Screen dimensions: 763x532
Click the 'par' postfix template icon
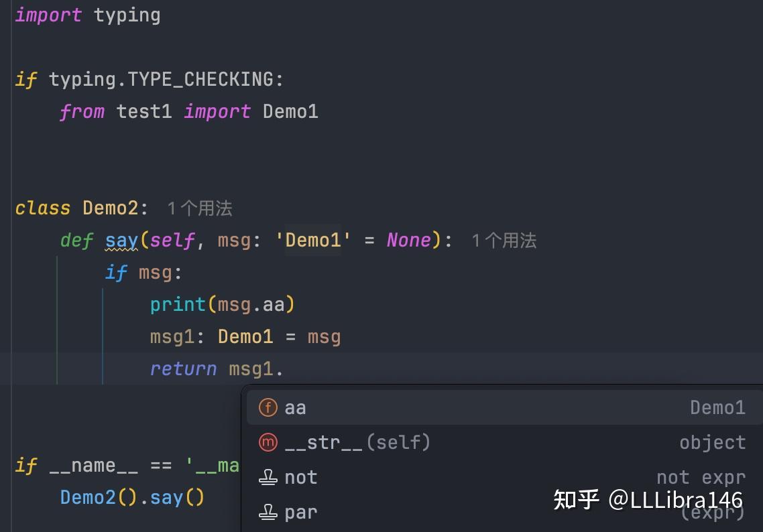[x=268, y=512]
